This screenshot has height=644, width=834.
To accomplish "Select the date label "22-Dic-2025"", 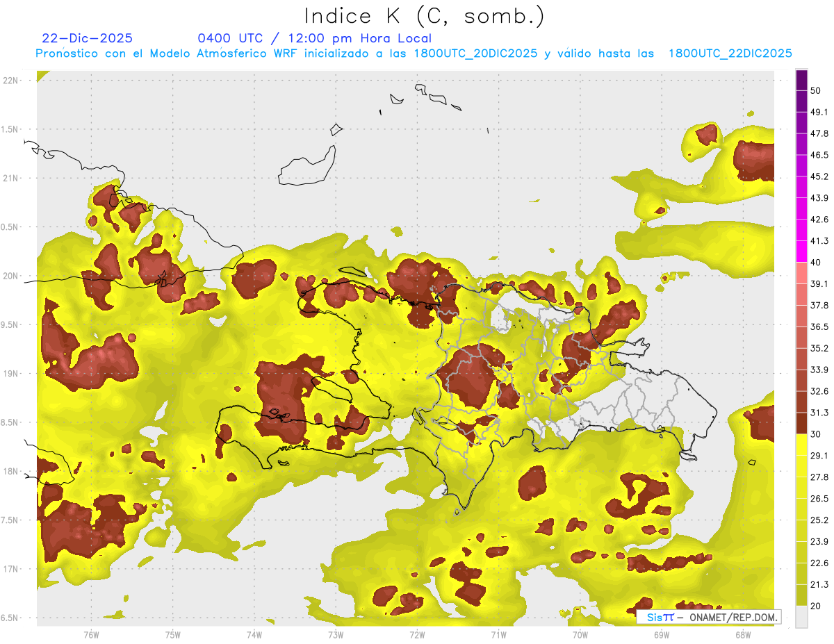I will click(87, 38).
